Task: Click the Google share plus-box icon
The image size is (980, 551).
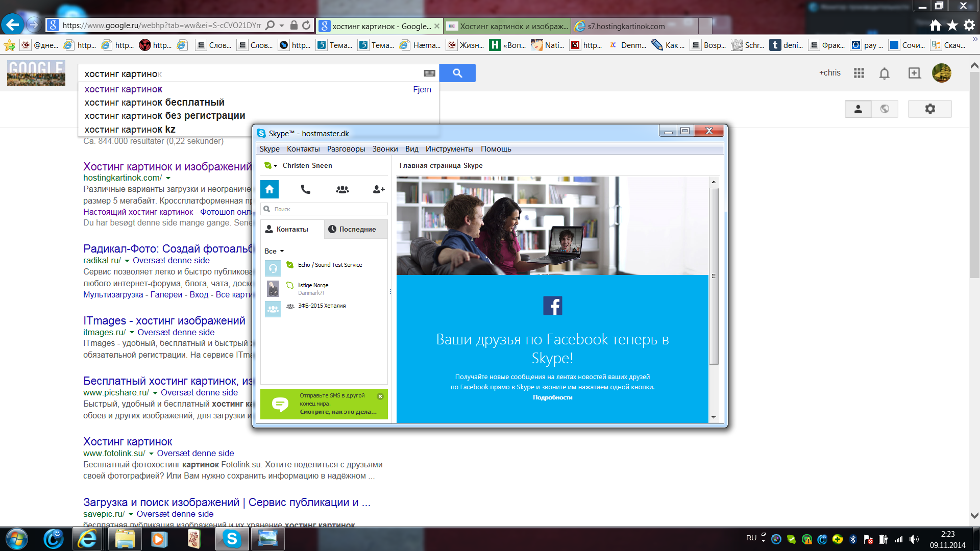Action: pos(915,73)
